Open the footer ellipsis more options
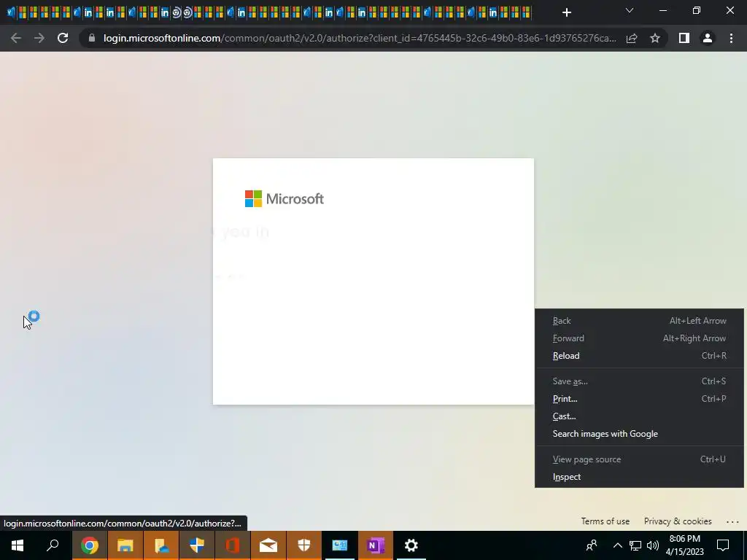This screenshot has width=747, height=560. pos(732,522)
